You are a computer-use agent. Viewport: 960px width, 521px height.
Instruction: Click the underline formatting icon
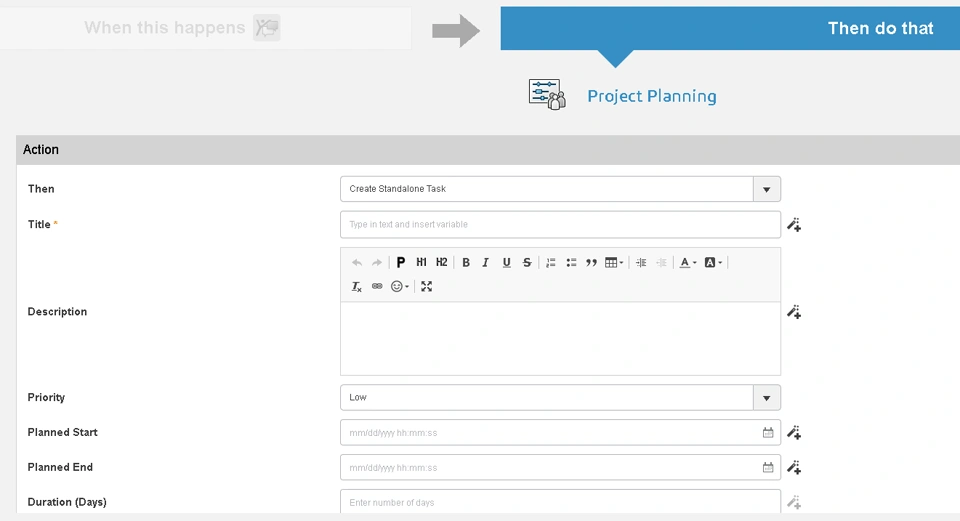(507, 263)
